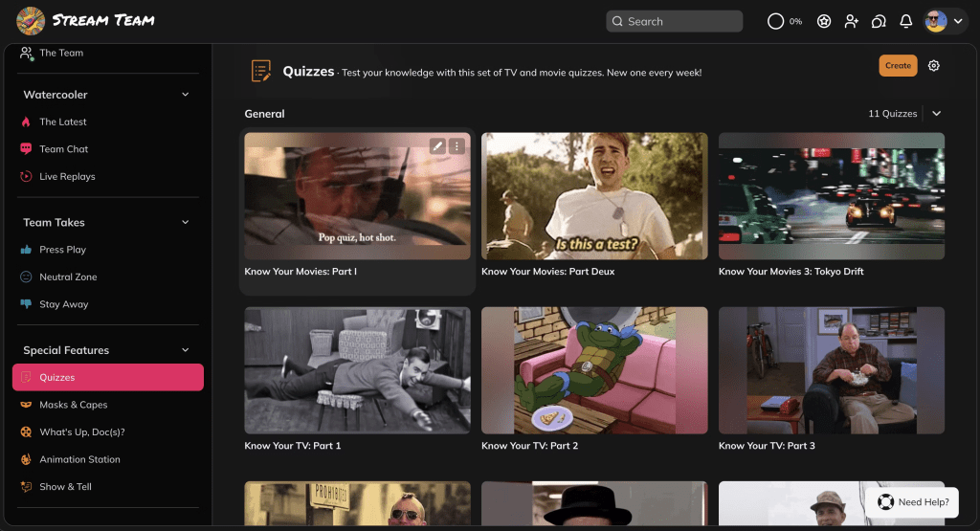The width and height of the screenshot is (980, 531).
Task: Open the user profile avatar dropdown
Action: pos(945,21)
